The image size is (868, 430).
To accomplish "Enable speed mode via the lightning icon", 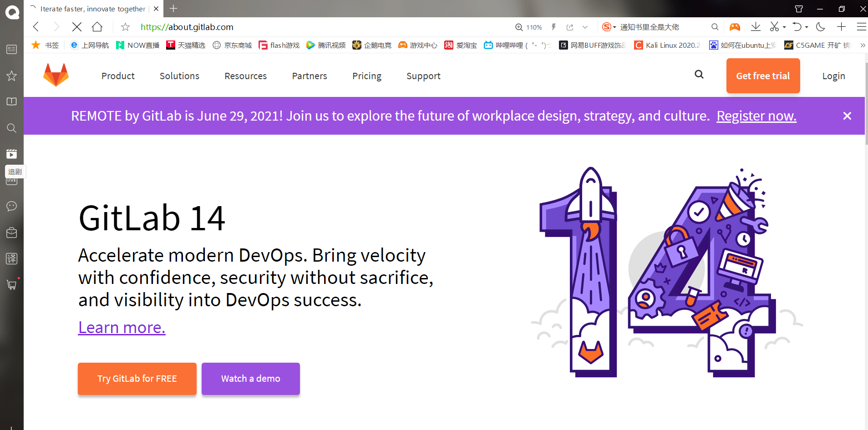I will click(x=553, y=27).
